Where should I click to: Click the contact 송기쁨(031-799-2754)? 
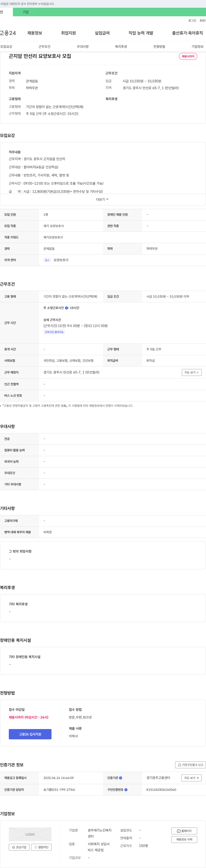click(x=59, y=790)
